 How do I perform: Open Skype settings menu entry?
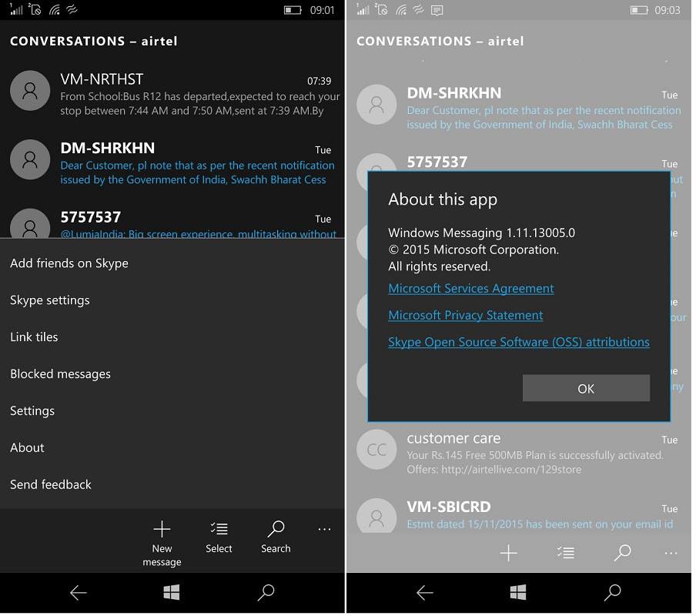[50, 301]
